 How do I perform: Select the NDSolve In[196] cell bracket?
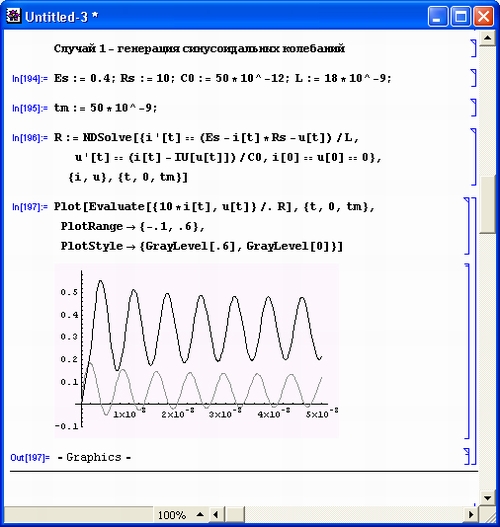473,157
